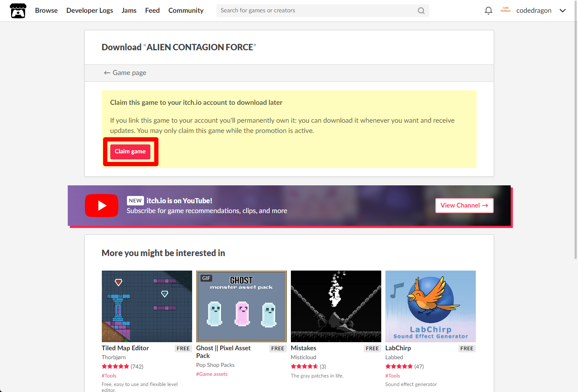Image resolution: width=578 pixels, height=392 pixels.
Task: Open the Tiled Map Editor title link
Action: pos(125,348)
